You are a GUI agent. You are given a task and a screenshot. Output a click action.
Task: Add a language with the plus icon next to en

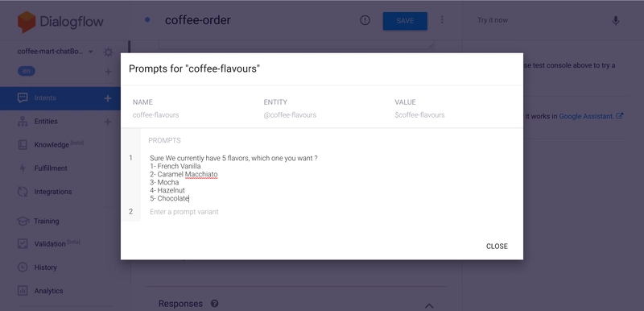[108, 72]
